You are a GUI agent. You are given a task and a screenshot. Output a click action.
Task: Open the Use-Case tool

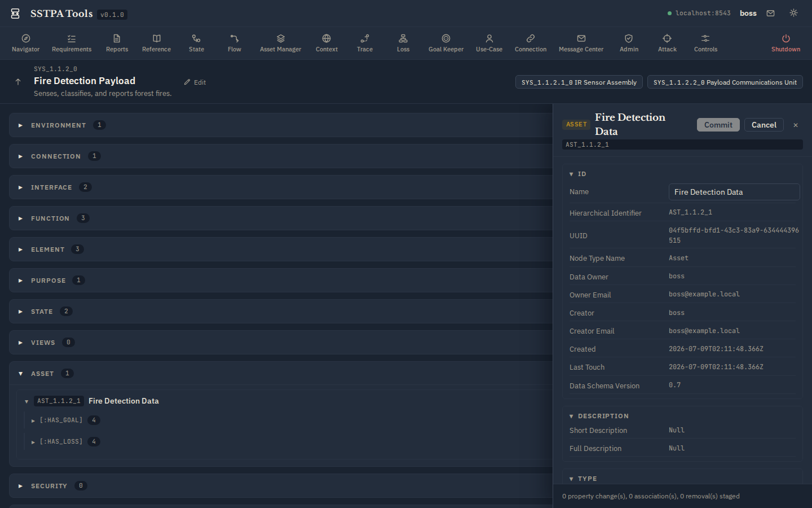click(x=489, y=43)
